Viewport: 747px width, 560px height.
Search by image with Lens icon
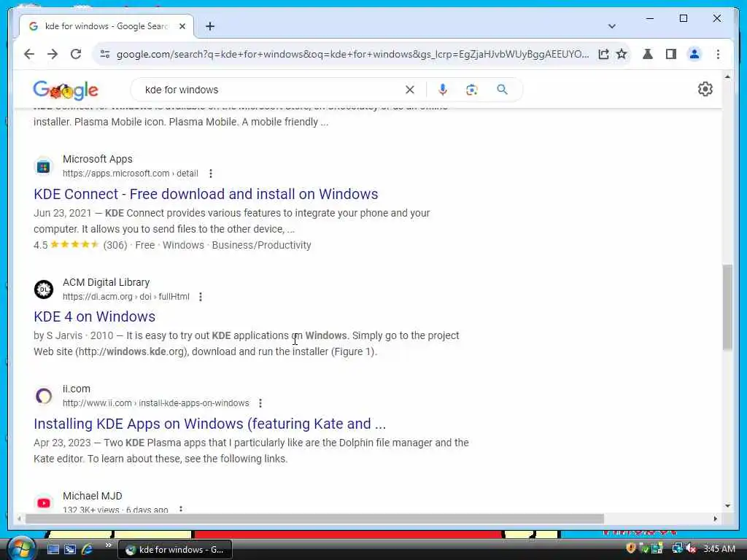point(472,90)
